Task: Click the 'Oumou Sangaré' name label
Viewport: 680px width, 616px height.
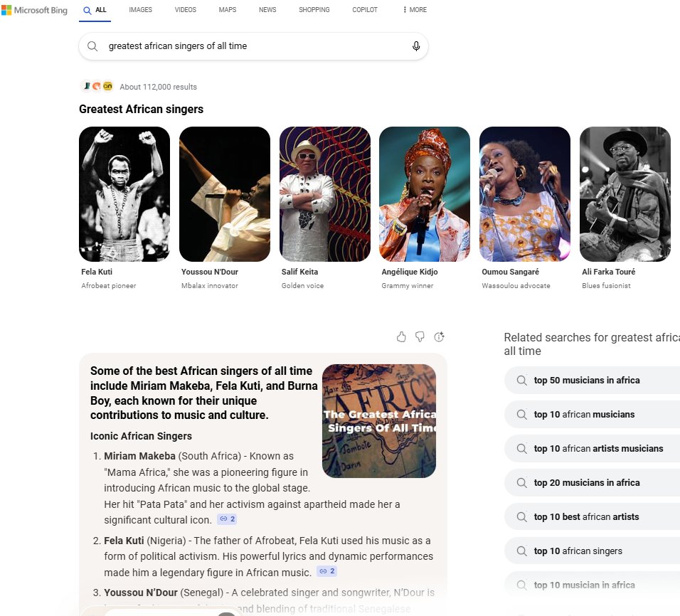Action: coord(510,272)
